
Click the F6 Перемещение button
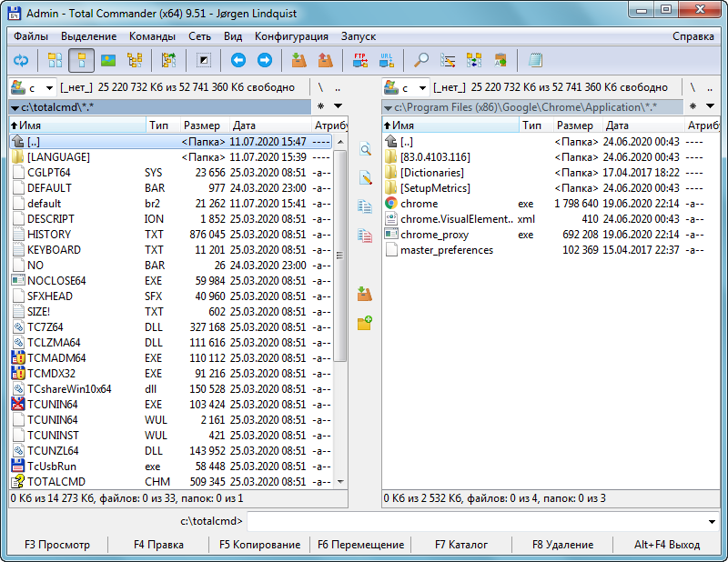coord(360,545)
